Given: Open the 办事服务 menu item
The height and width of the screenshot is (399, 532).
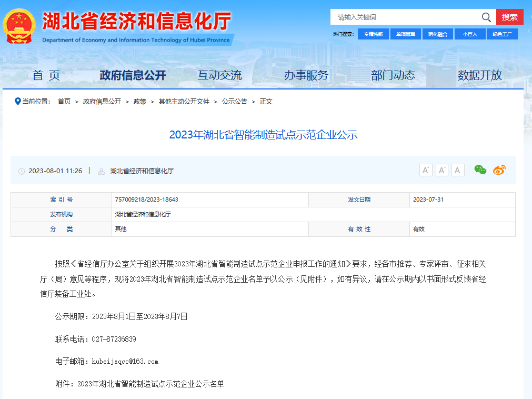Looking at the screenshot, I should click(x=306, y=75).
